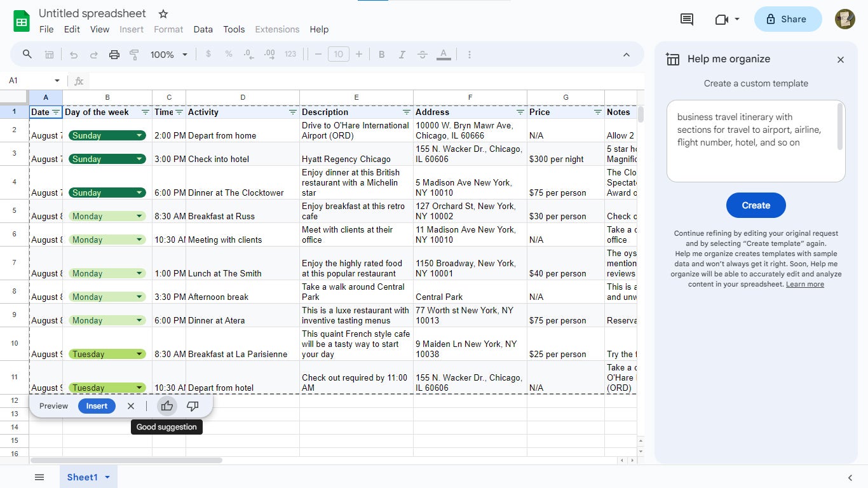Toggle italic formatting
The height and width of the screenshot is (488, 868).
pyautogui.click(x=402, y=55)
